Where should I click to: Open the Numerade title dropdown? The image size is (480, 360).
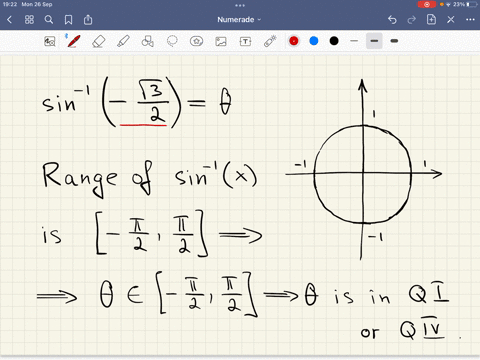click(x=239, y=20)
